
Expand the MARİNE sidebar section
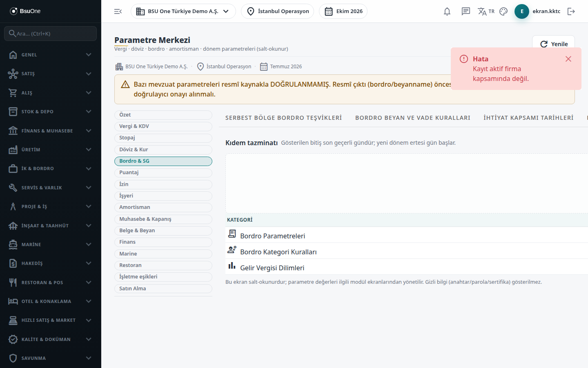click(51, 245)
